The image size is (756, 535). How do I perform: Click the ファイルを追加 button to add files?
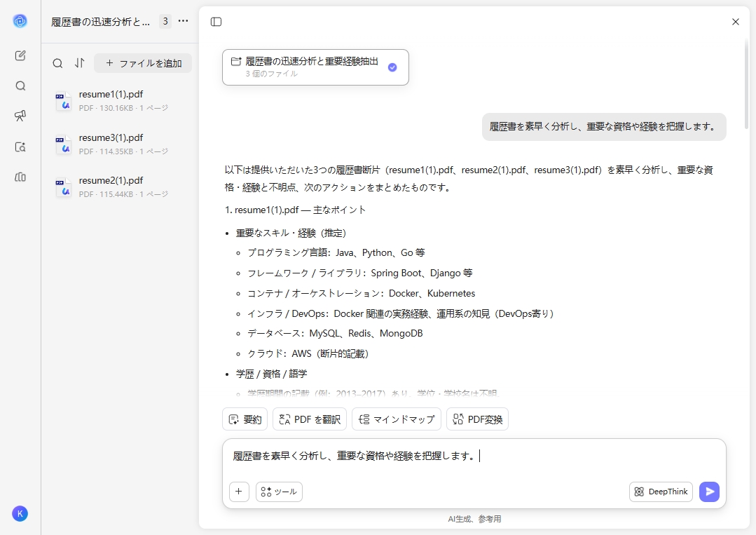pyautogui.click(x=143, y=63)
